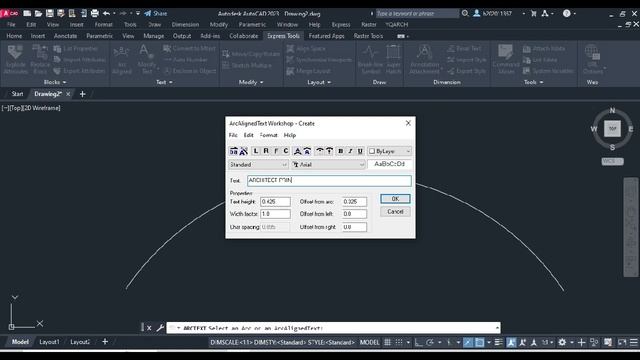This screenshot has width=640, height=360.
Task: Switch to the Annotate ribbon tab
Action: 65,36
